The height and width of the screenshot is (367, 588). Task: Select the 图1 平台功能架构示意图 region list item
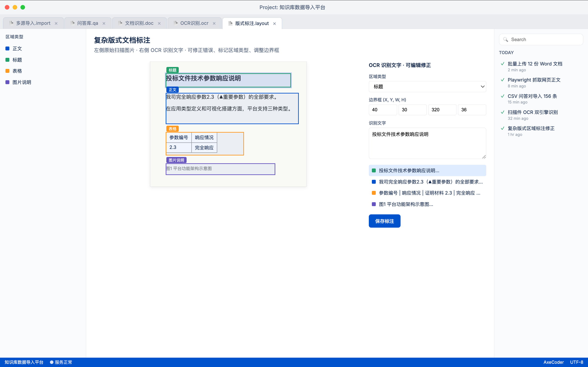click(427, 204)
